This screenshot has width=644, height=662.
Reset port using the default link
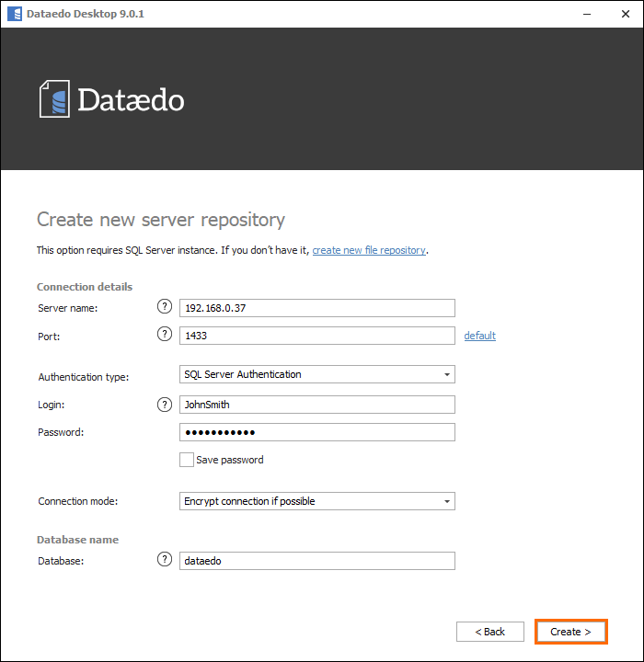(479, 336)
